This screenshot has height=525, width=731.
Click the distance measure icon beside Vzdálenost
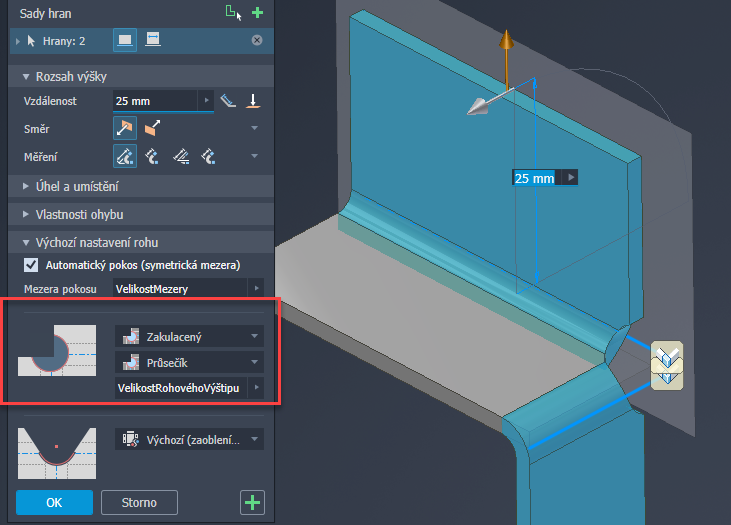click(x=228, y=101)
